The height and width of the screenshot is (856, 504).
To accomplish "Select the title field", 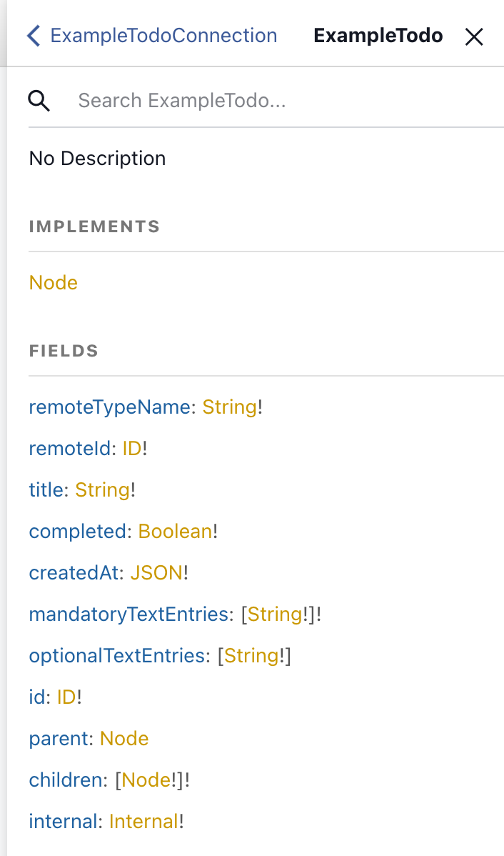I will point(45,489).
